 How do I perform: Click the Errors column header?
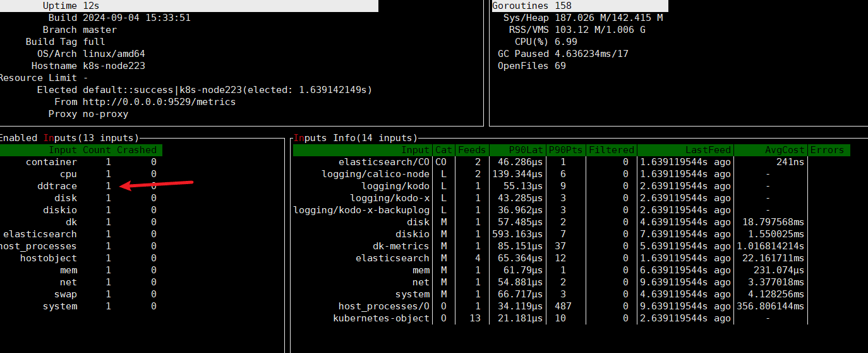(827, 150)
